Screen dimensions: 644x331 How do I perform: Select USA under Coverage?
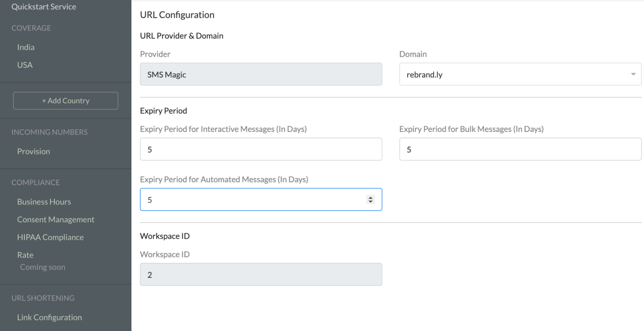pos(24,65)
